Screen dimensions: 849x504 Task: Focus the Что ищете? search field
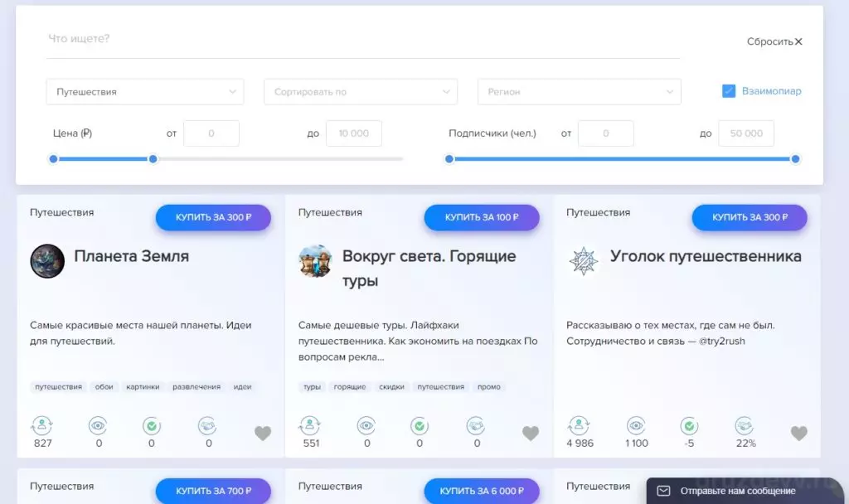tap(363, 39)
